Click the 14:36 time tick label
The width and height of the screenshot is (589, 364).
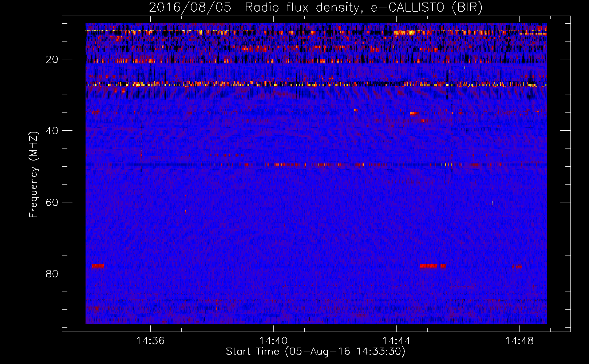tap(150, 341)
